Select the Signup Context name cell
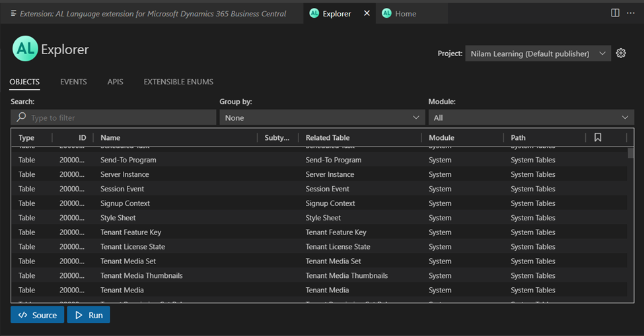Viewport: 644px width, 336px height. pyautogui.click(x=125, y=203)
